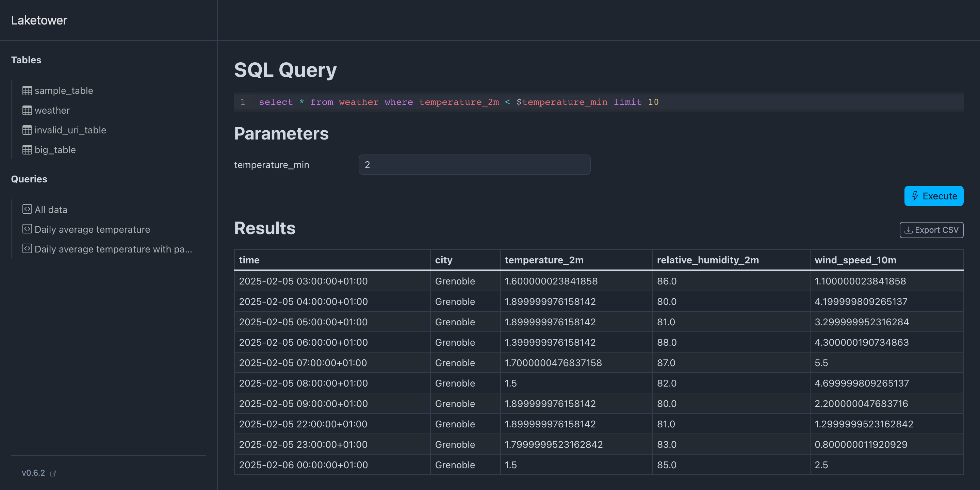
Task: Click the download icon on Export CSV
Action: pos(909,230)
